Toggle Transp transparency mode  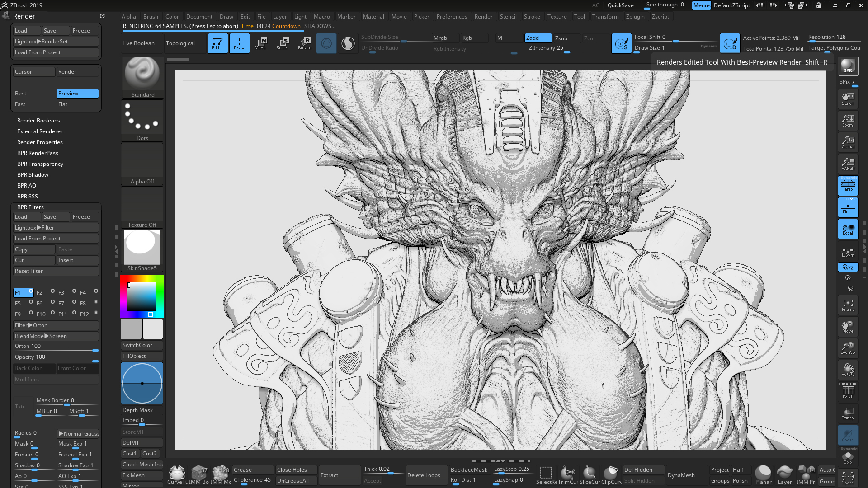[x=848, y=413]
